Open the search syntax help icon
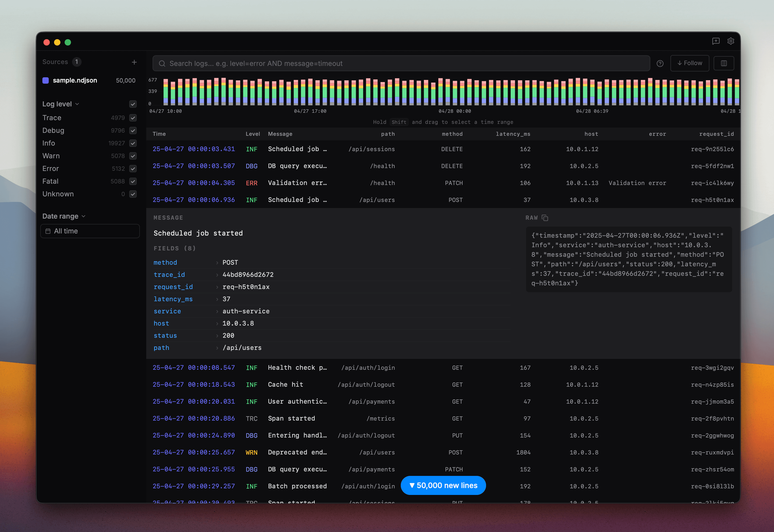This screenshot has width=774, height=532. [x=660, y=63]
